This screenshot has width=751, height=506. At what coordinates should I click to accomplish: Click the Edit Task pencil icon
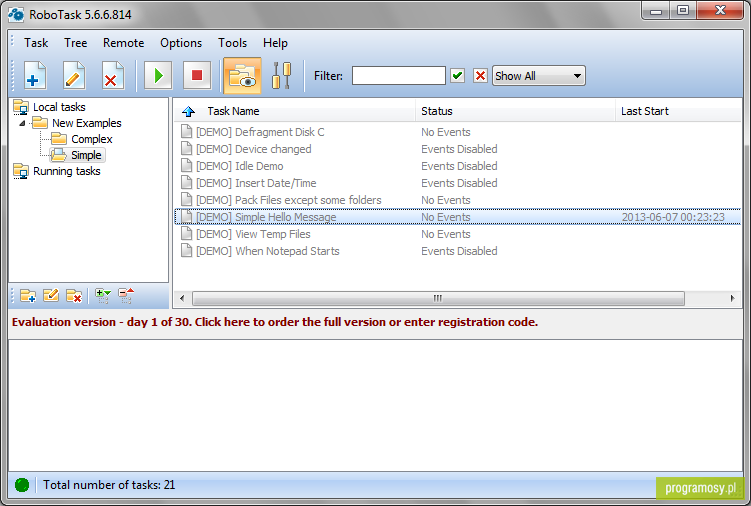pos(74,76)
